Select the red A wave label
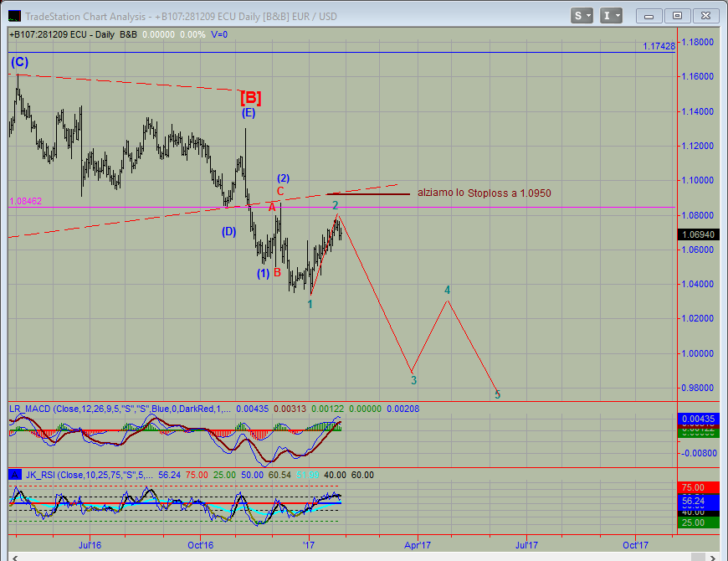 tap(272, 208)
